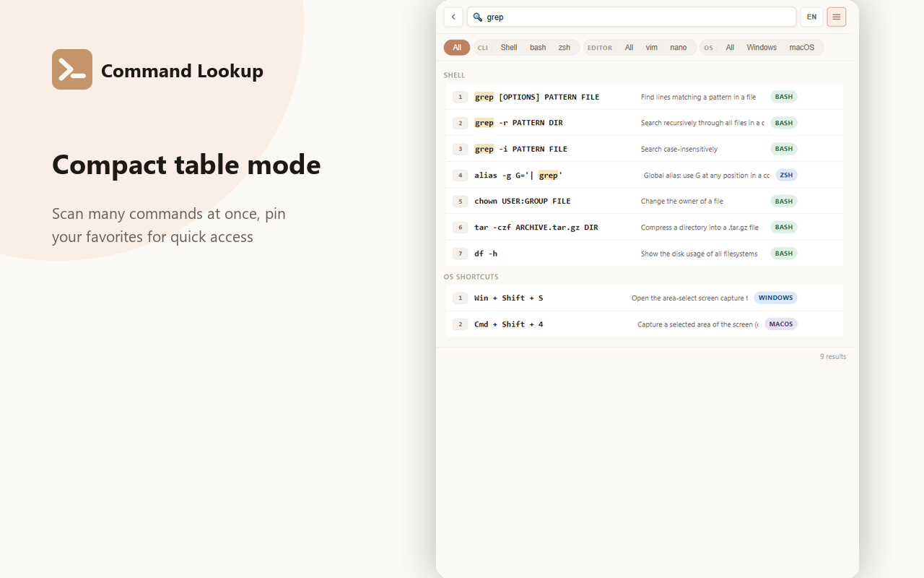Focus the search field containing grep

coord(632,17)
